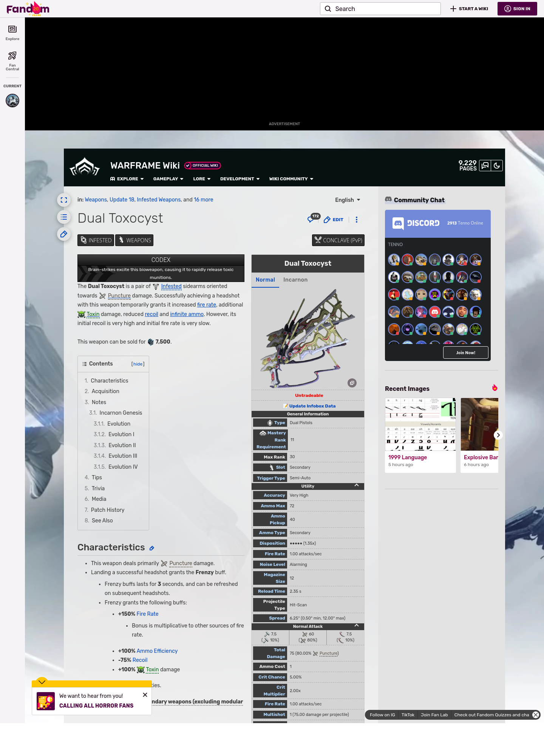Click the Search field
544x756 pixels.
pos(380,9)
